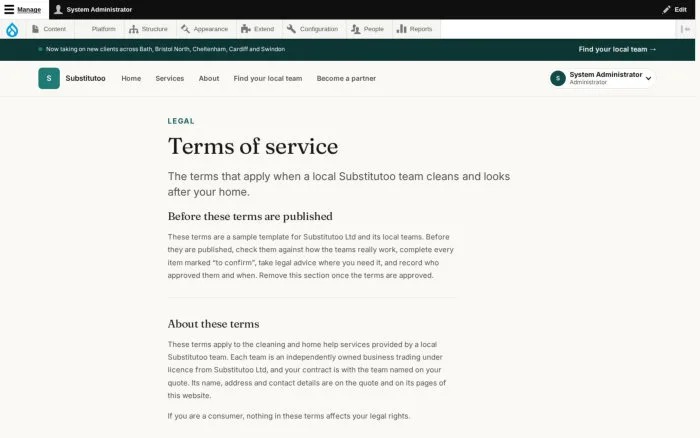This screenshot has width=700, height=438.
Task: Open 'Become a partner' nav link
Action: pyautogui.click(x=346, y=79)
